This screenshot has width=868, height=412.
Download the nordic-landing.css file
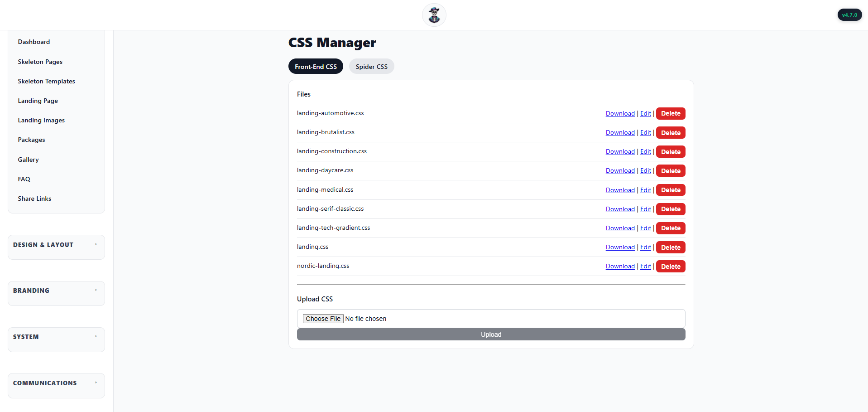[x=620, y=267]
